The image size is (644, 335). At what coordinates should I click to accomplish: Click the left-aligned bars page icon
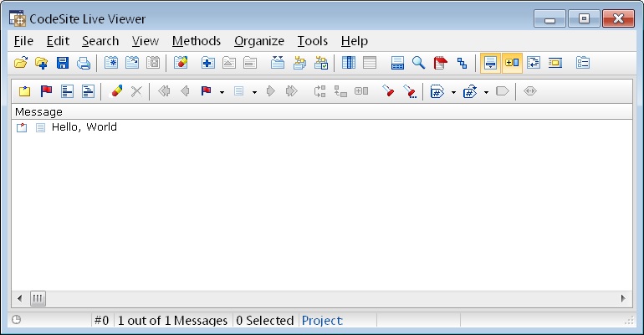67,91
